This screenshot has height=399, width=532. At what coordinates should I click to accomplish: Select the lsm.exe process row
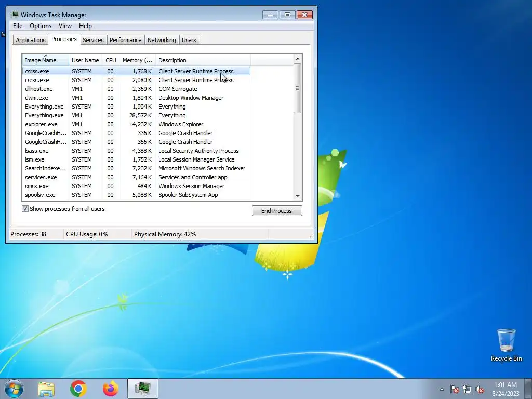137,159
